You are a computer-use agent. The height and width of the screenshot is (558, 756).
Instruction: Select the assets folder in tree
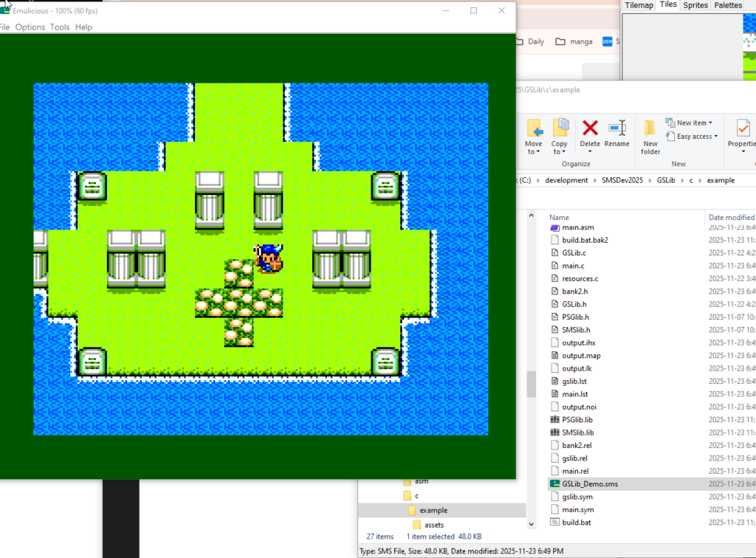(434, 525)
